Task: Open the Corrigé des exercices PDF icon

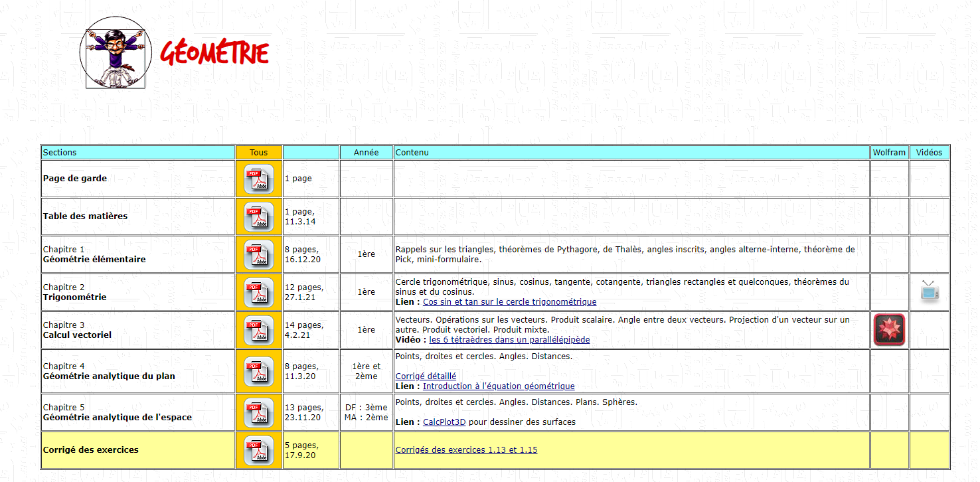Action: tap(258, 450)
